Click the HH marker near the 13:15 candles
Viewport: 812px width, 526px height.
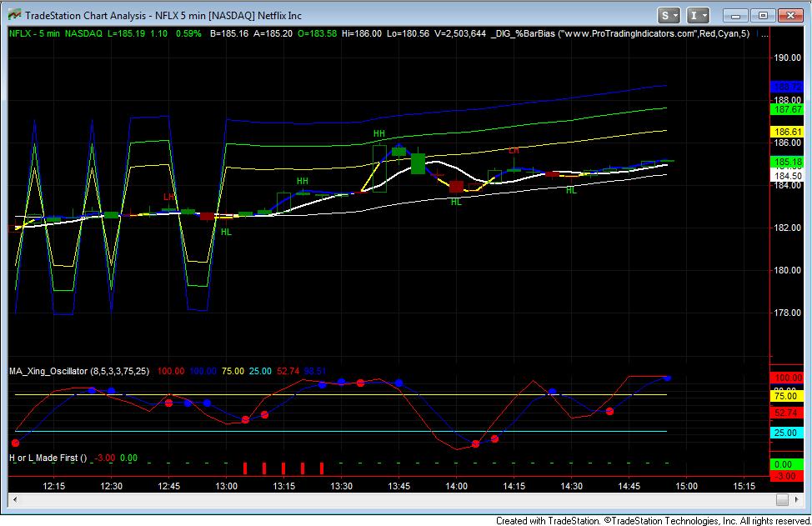point(303,181)
